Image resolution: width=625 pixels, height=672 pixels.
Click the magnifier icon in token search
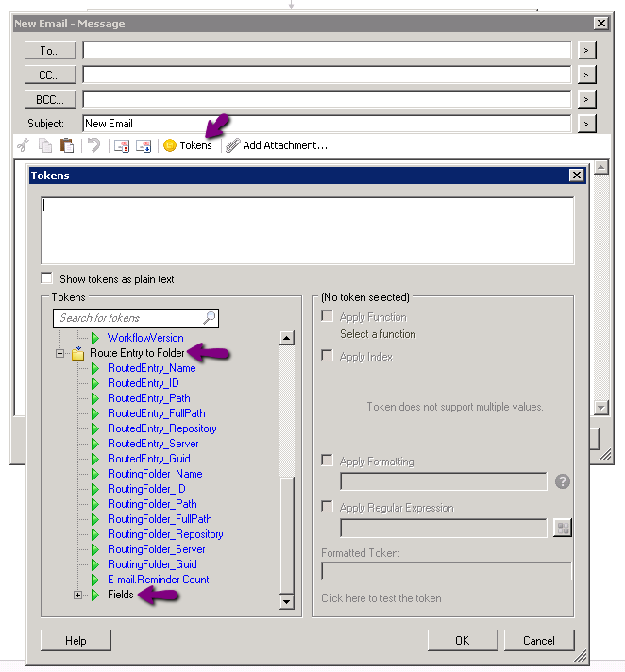click(x=210, y=317)
